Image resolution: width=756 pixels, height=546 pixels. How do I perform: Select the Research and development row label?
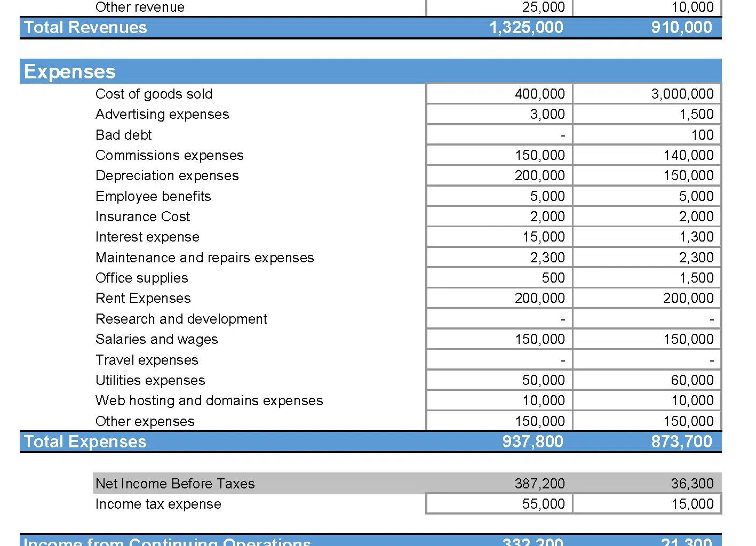pyautogui.click(x=181, y=319)
